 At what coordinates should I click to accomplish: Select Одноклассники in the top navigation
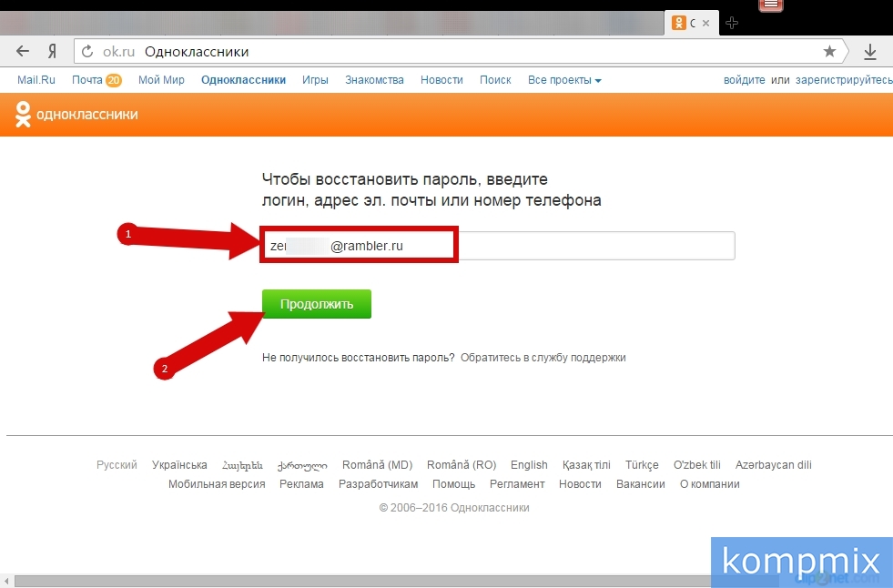[243, 80]
